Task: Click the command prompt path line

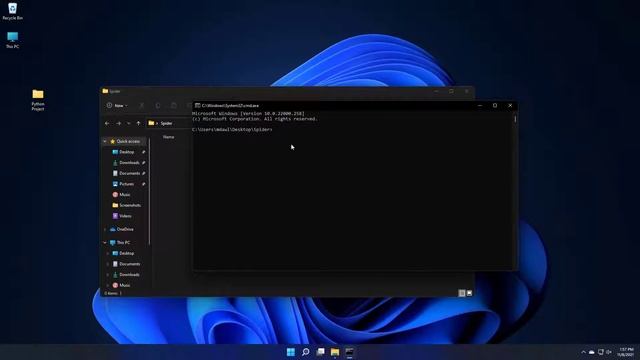Action: (x=232, y=129)
